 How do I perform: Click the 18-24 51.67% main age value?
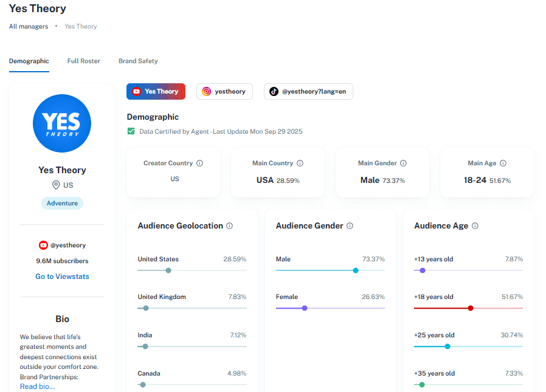[487, 181]
